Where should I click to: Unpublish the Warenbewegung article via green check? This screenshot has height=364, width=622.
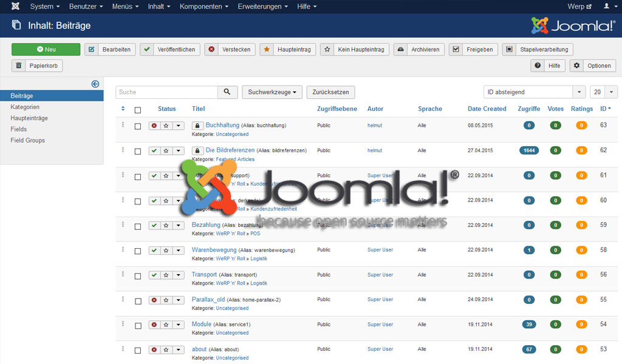click(154, 251)
